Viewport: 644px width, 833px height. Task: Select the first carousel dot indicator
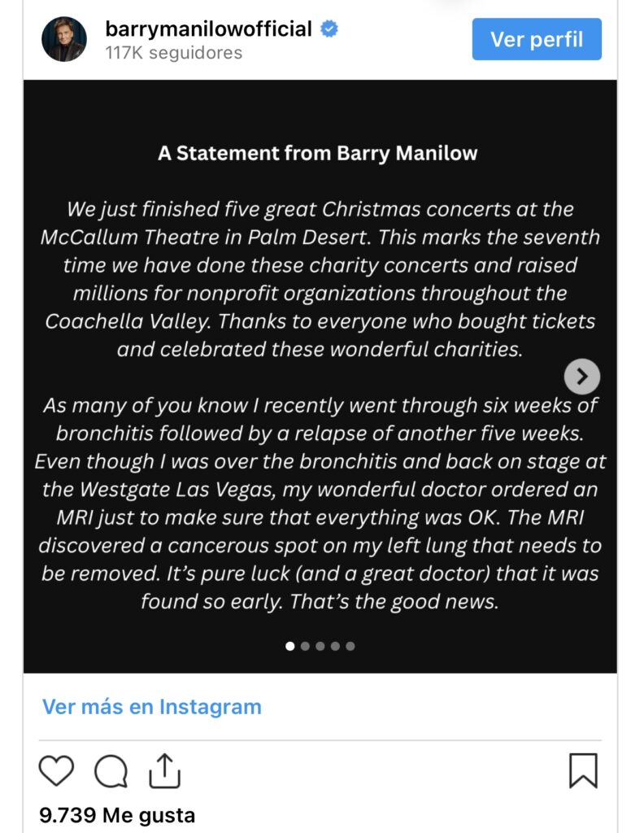(x=290, y=646)
